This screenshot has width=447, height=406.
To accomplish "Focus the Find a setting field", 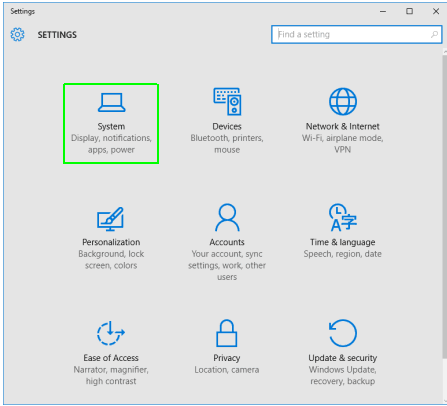I will [x=357, y=34].
